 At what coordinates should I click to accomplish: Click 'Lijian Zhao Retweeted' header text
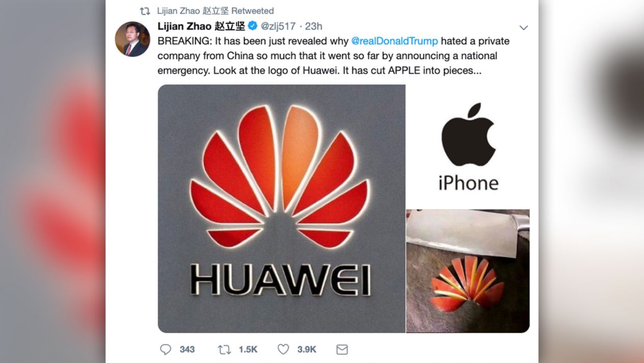(216, 11)
